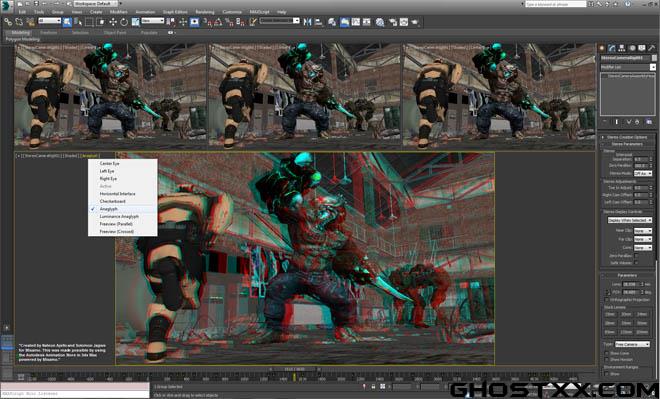Expand the Stereo Creation Options rollout
The image size is (660, 399).
tap(627, 137)
